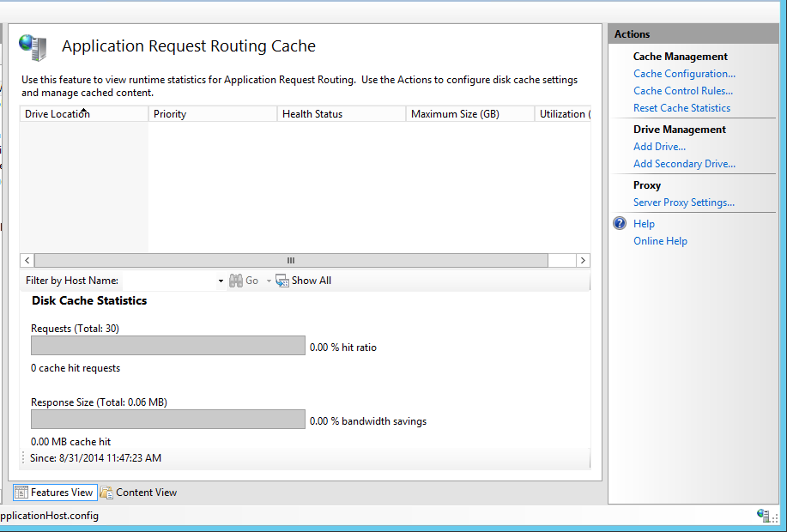Viewport: 787px width, 532px height.
Task: Open the Filter by Host Name dropdown
Action: [221, 281]
